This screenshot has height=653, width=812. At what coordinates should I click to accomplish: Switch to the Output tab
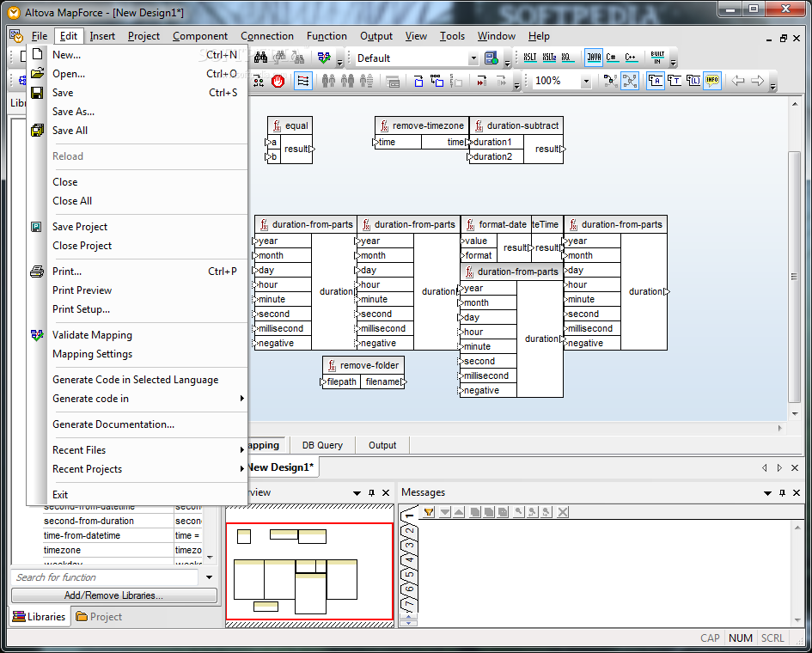tap(382, 445)
